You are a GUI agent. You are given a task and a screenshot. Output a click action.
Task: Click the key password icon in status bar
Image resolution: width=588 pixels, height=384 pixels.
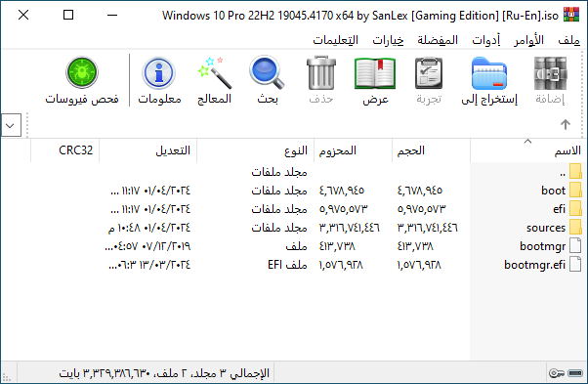pyautogui.click(x=557, y=373)
